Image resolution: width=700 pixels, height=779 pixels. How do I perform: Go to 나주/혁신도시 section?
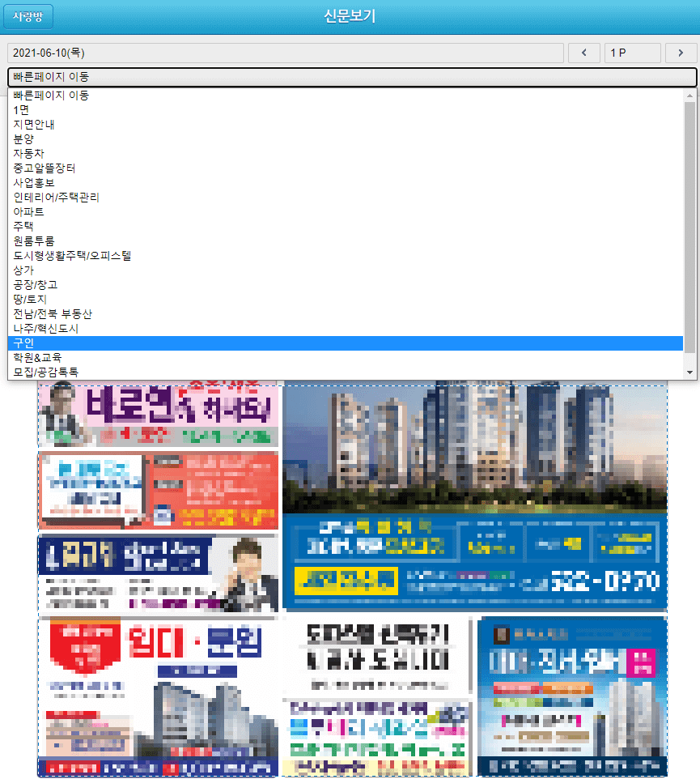345,329
